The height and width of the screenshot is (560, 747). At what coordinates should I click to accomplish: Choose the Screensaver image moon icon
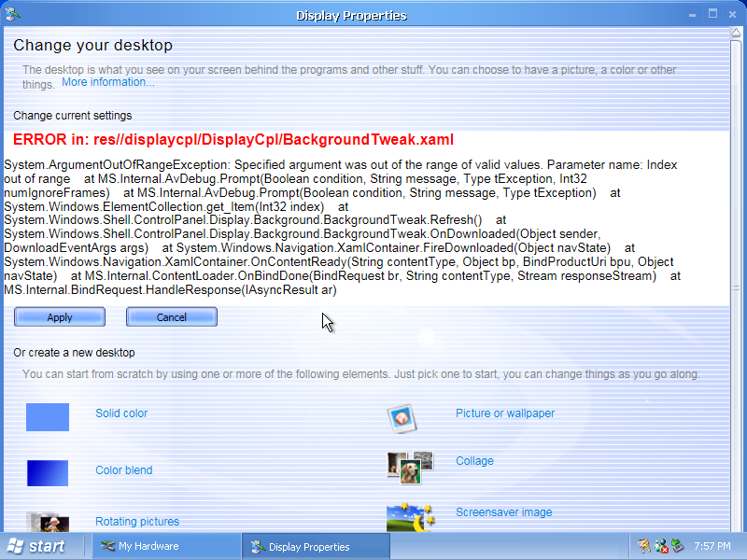[410, 517]
